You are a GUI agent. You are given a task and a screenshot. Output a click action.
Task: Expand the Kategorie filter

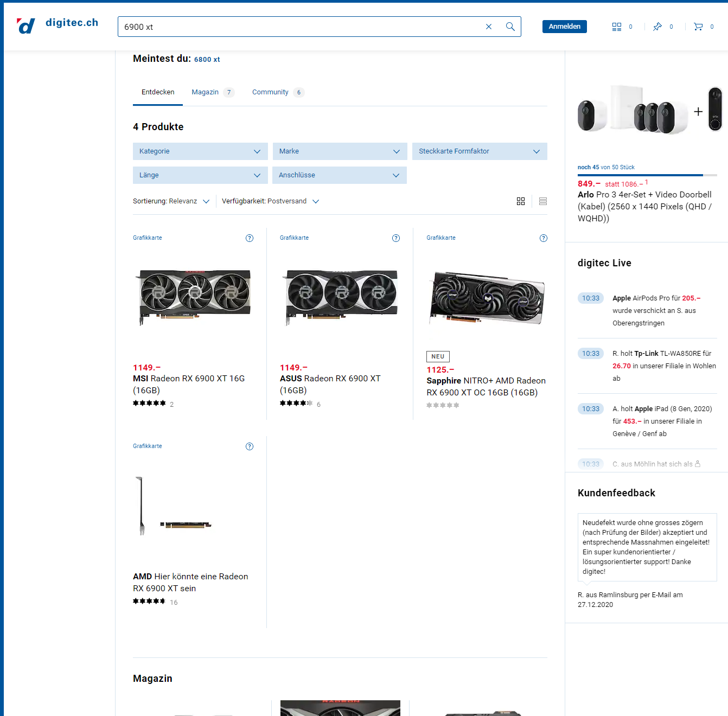(200, 151)
